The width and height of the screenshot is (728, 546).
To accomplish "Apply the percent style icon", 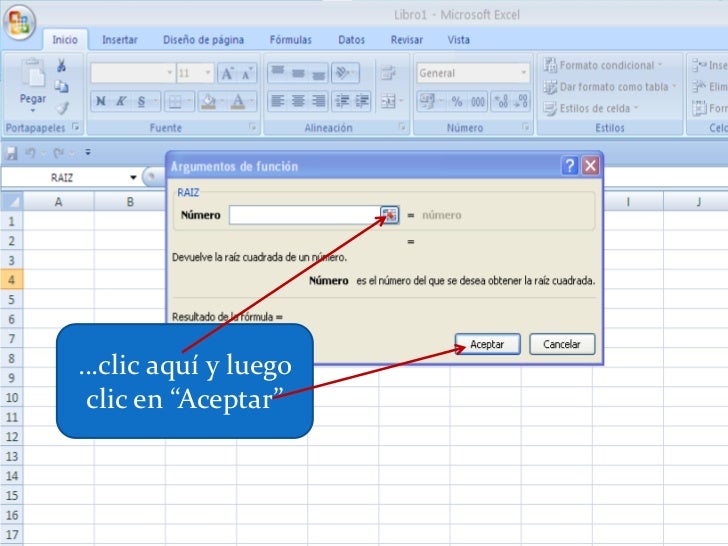I will (457, 101).
